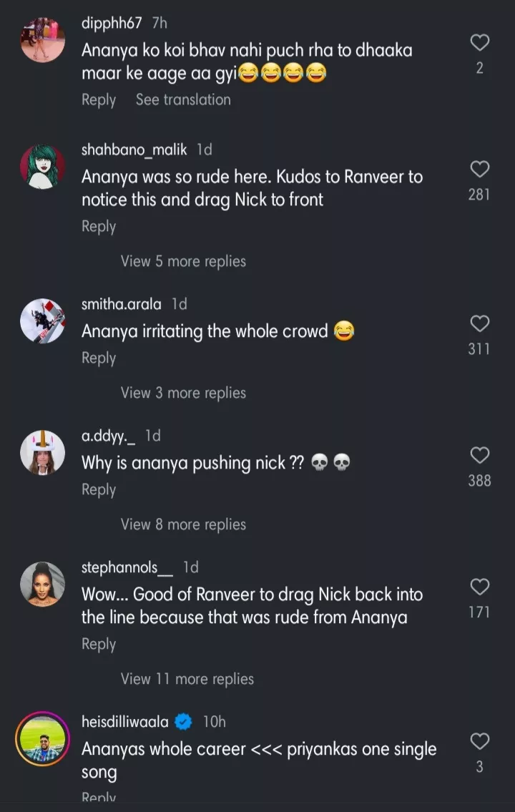Like dipphh67's comment with the heart
This screenshot has width=515, height=812.
click(x=479, y=43)
